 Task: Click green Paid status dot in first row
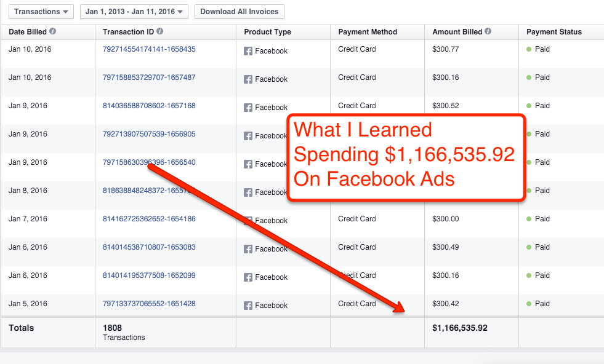529,49
